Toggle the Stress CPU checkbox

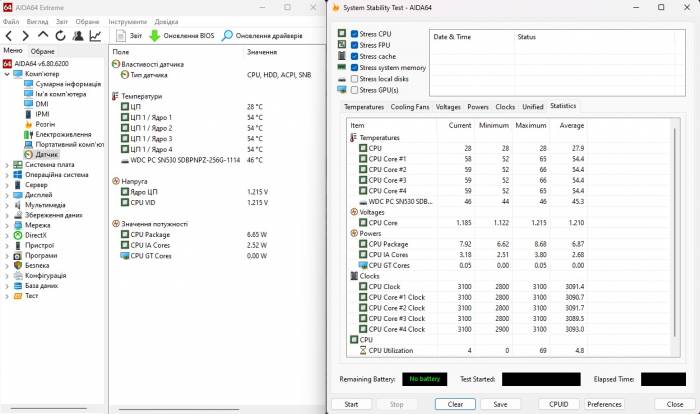click(354, 34)
